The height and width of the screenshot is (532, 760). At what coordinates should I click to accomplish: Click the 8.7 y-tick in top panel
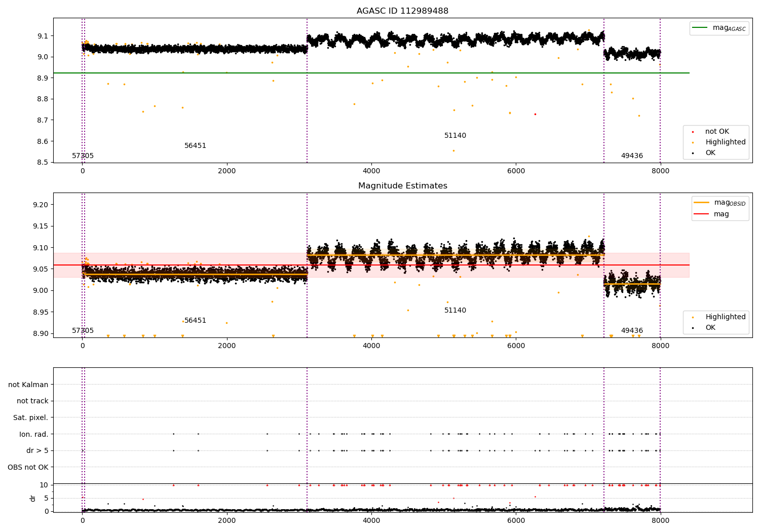point(43,120)
